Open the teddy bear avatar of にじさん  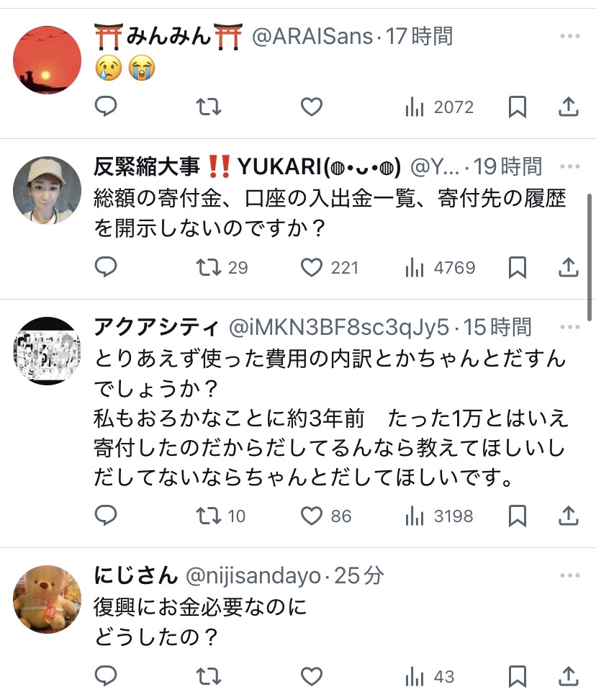(48, 599)
